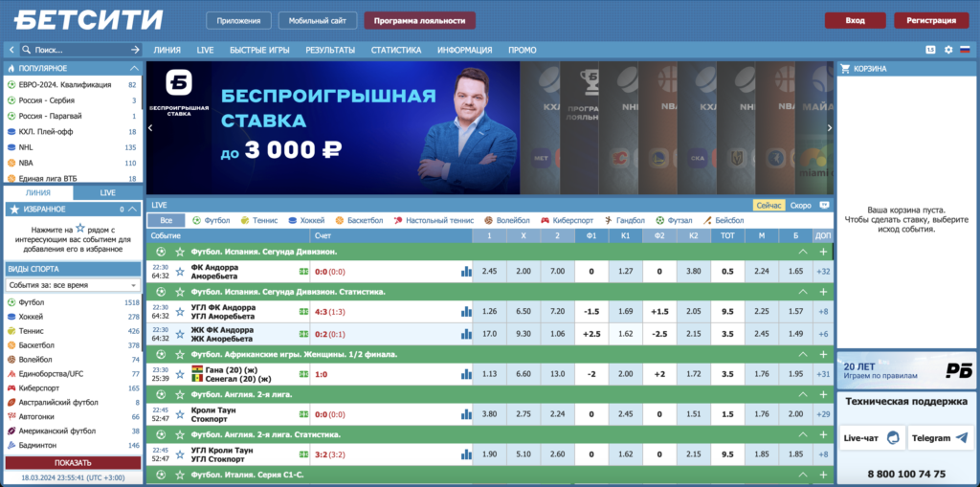Click the ПОКАЗАТЬ button in sidebar
980x487 pixels.
73,463
